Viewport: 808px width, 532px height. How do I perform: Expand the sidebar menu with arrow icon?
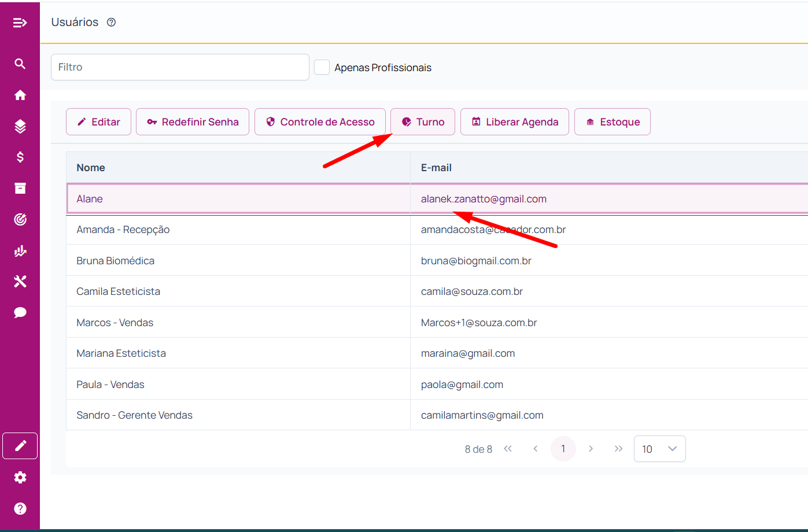20,23
